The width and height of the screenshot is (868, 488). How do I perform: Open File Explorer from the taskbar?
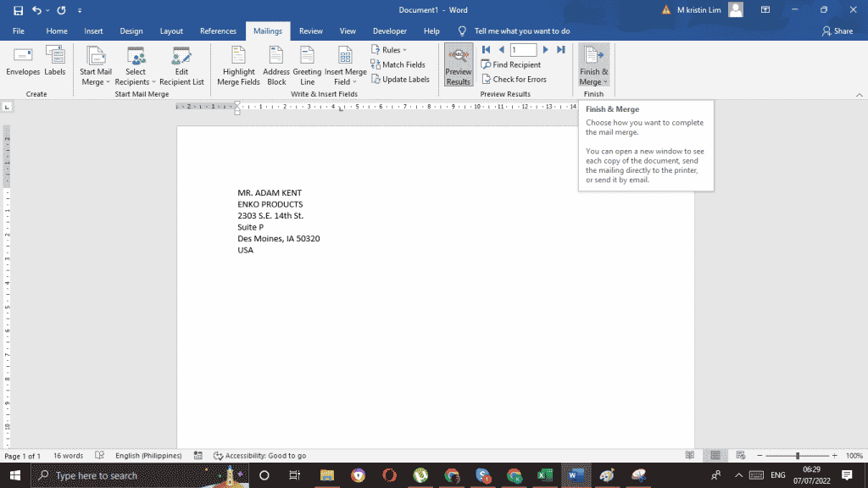pyautogui.click(x=327, y=475)
